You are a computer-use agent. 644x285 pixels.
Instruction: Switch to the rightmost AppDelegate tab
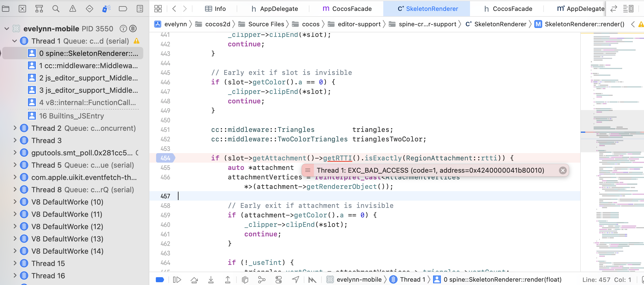(580, 9)
